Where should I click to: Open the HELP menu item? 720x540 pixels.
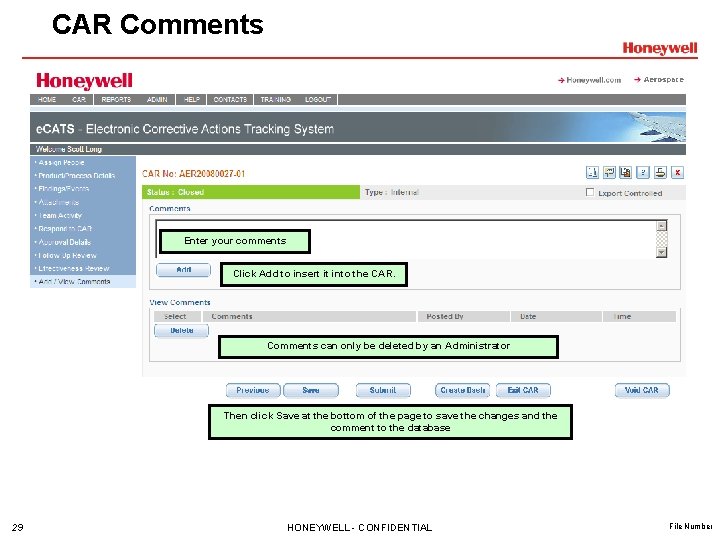coord(192,100)
